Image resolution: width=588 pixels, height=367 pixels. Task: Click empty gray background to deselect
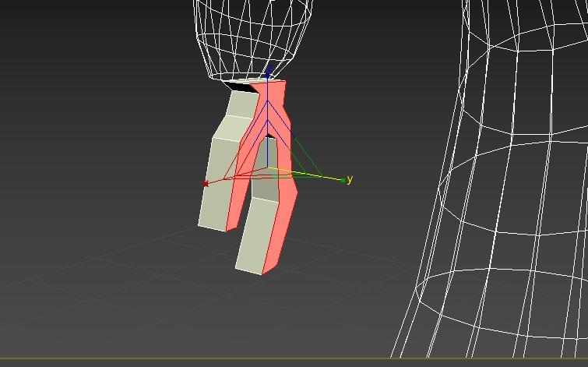93,94
